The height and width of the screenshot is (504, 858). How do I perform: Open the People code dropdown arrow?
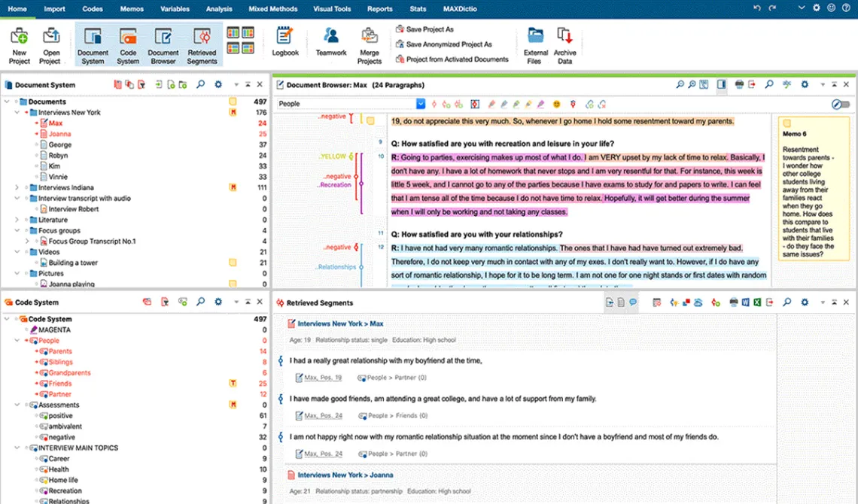(x=420, y=104)
